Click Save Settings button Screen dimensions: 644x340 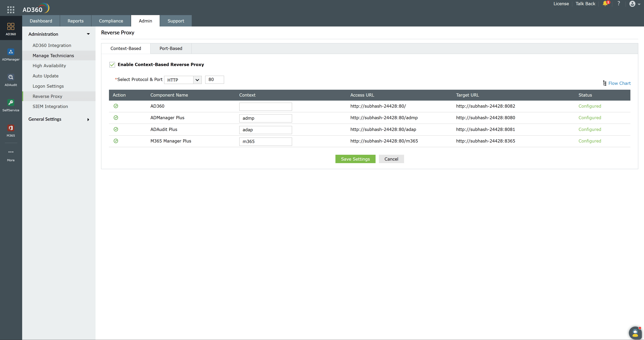pyautogui.click(x=355, y=159)
